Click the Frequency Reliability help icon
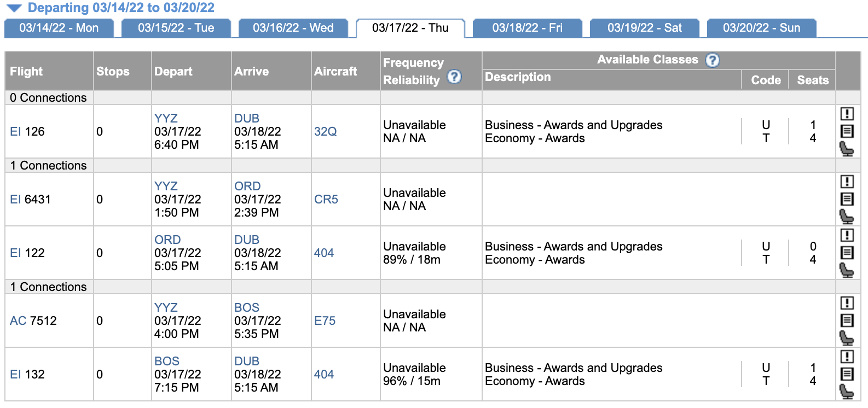The image size is (868, 408). click(x=454, y=77)
